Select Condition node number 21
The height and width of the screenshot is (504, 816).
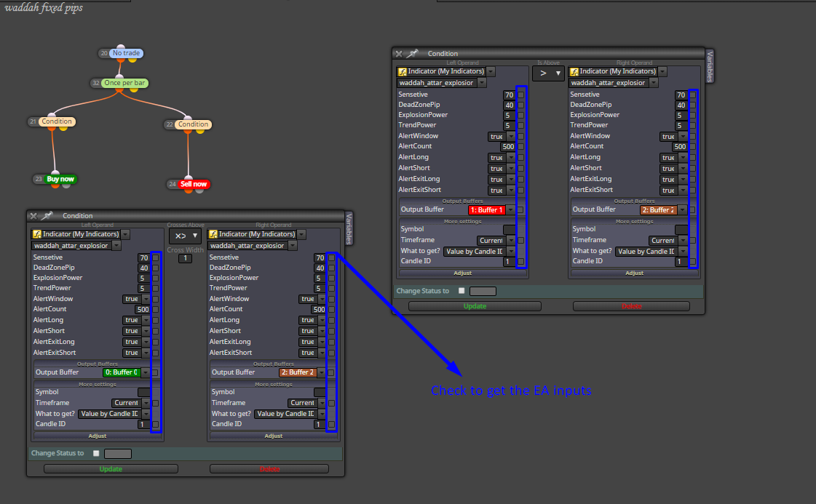pos(57,121)
